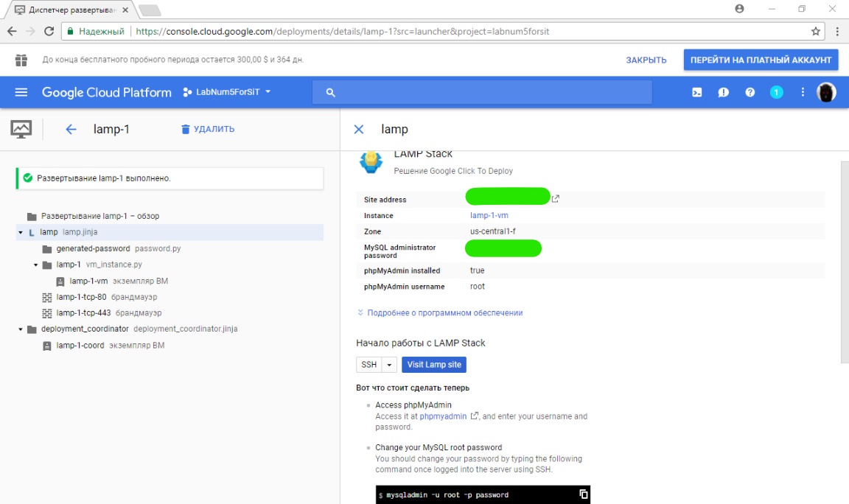Copy the mysqladmin command

tap(583, 494)
